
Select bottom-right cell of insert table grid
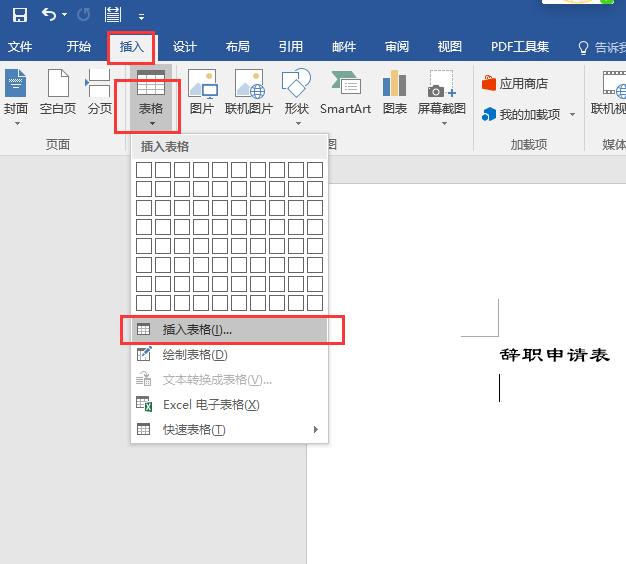[x=315, y=303]
